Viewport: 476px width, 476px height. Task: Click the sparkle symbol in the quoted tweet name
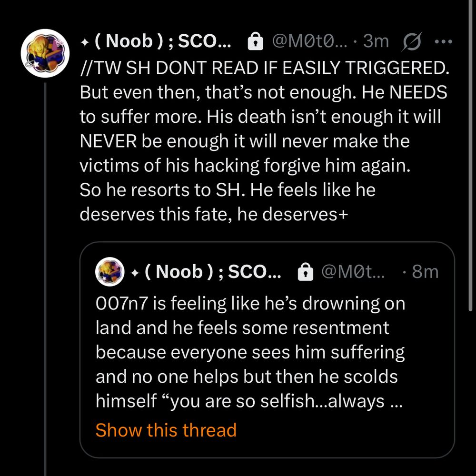pos(134,272)
